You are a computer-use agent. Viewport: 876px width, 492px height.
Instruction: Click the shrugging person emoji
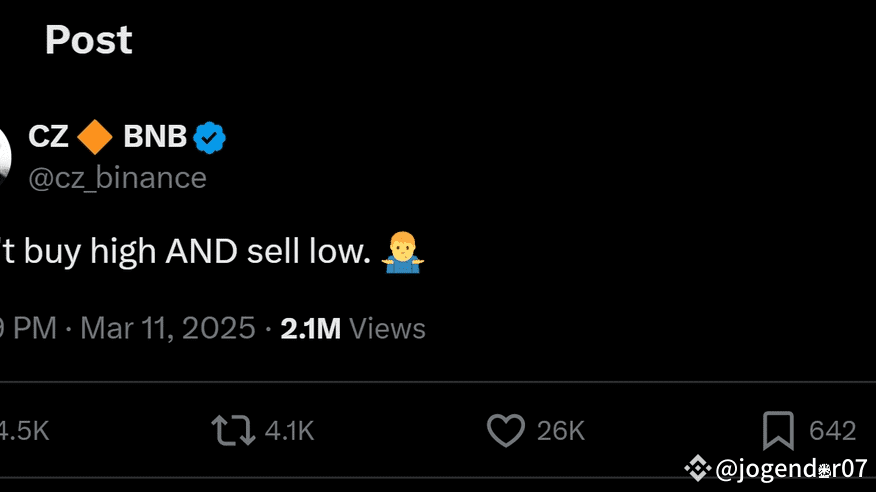pyautogui.click(x=403, y=252)
